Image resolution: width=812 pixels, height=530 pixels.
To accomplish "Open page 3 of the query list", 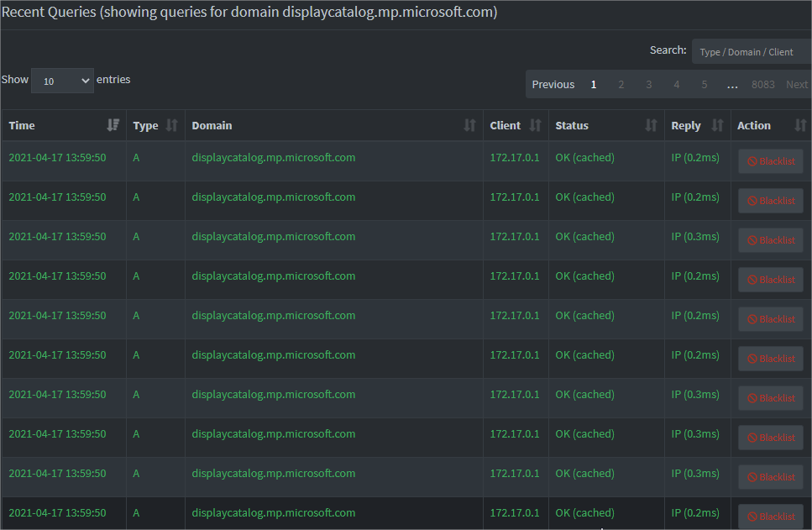I will click(649, 85).
